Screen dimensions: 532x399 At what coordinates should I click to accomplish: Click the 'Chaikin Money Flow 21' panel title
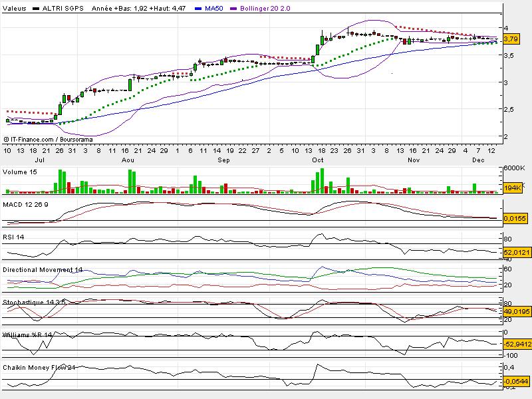pos(39,368)
